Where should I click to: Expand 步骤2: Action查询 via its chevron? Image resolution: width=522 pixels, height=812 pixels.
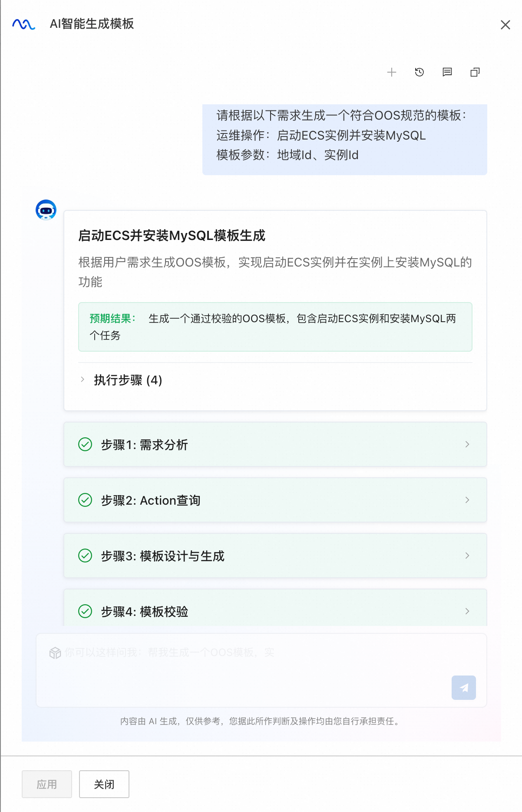click(x=467, y=500)
